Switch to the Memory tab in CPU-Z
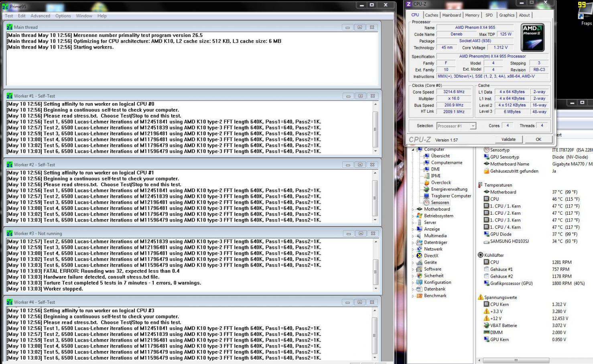This screenshot has height=364, width=593. pyautogui.click(x=472, y=15)
